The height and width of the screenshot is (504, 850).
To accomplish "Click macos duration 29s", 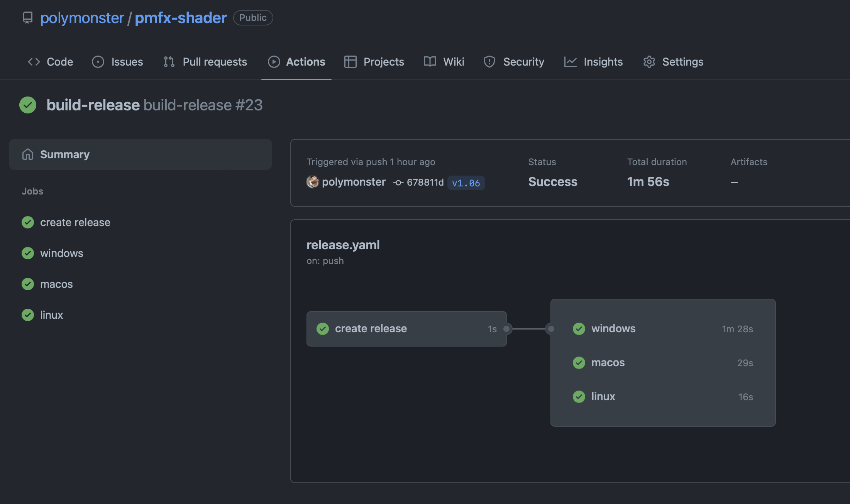I will (x=745, y=363).
